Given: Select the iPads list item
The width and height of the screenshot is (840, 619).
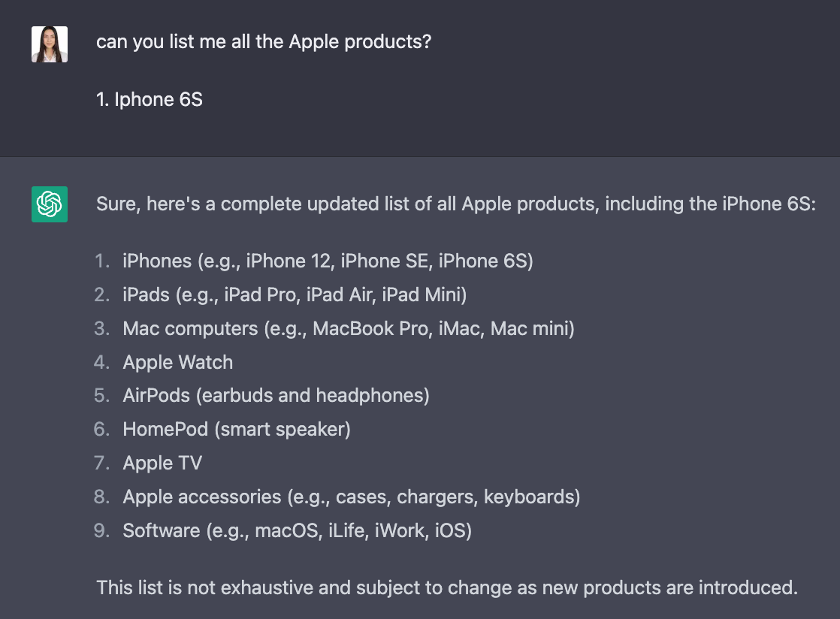Looking at the screenshot, I should (x=295, y=295).
